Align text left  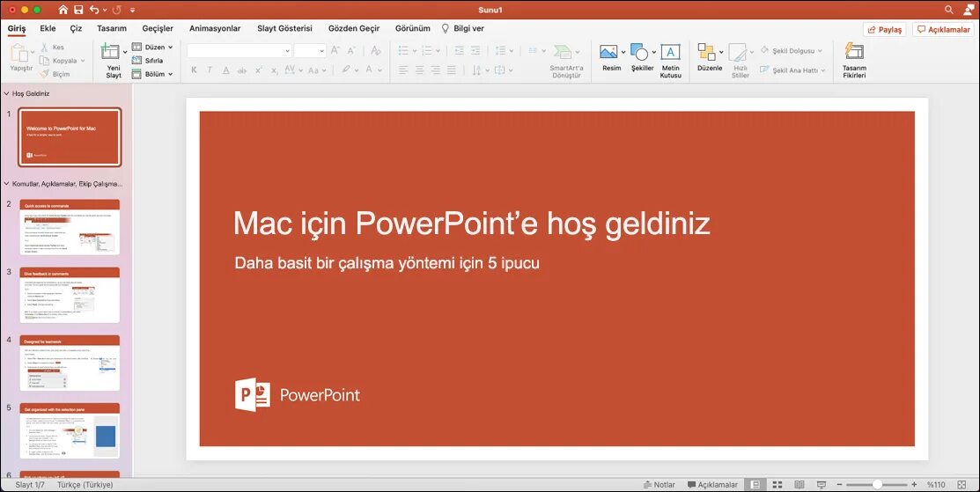pos(404,70)
